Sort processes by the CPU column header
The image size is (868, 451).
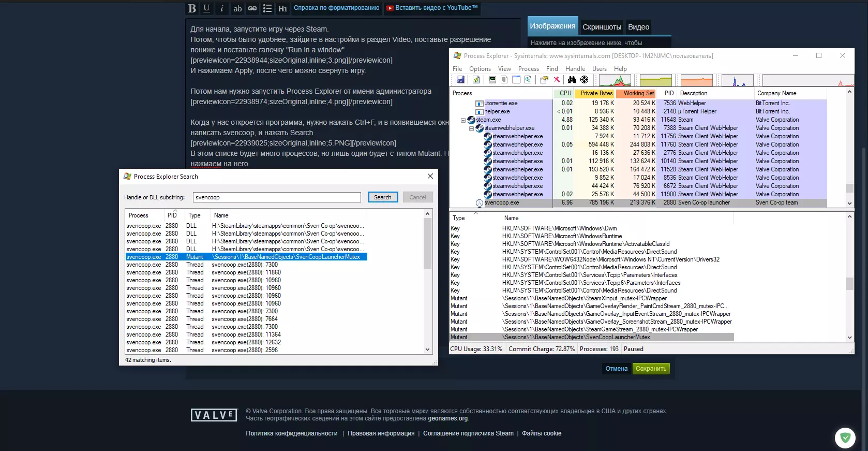coord(564,93)
